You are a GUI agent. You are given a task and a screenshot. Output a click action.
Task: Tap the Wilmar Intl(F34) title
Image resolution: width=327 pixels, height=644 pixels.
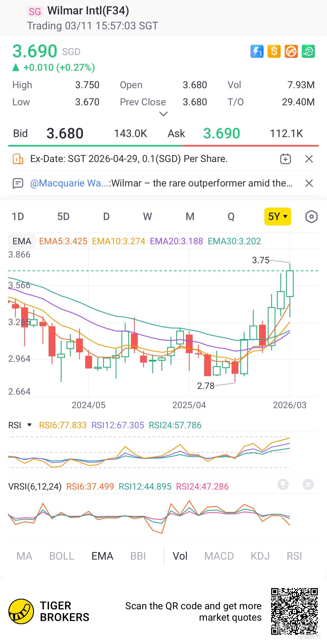pos(88,11)
